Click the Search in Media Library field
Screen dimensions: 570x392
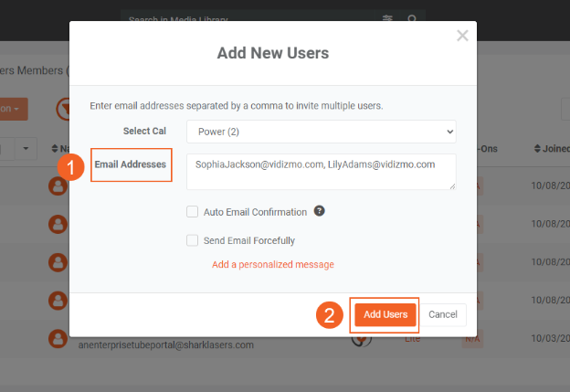click(x=247, y=19)
